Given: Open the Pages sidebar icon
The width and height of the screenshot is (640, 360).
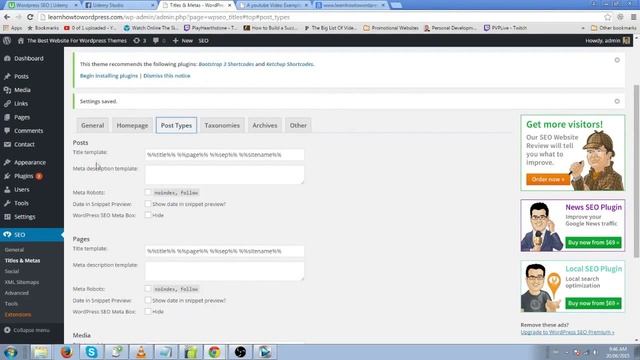Looking at the screenshot, I should point(7,117).
